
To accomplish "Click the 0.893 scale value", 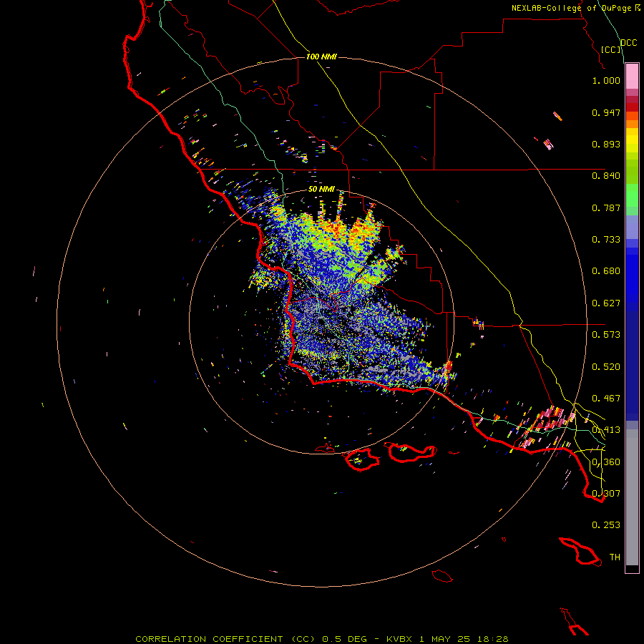I will click(x=606, y=144).
